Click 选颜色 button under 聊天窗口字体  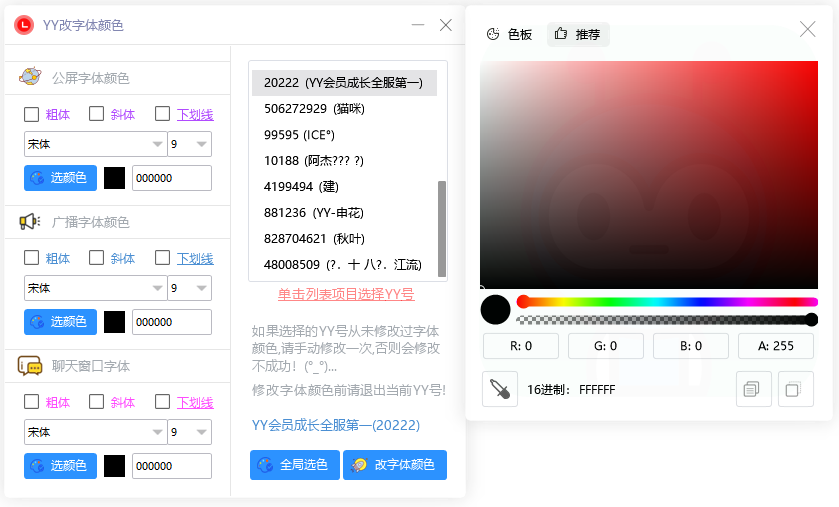[x=60, y=465]
